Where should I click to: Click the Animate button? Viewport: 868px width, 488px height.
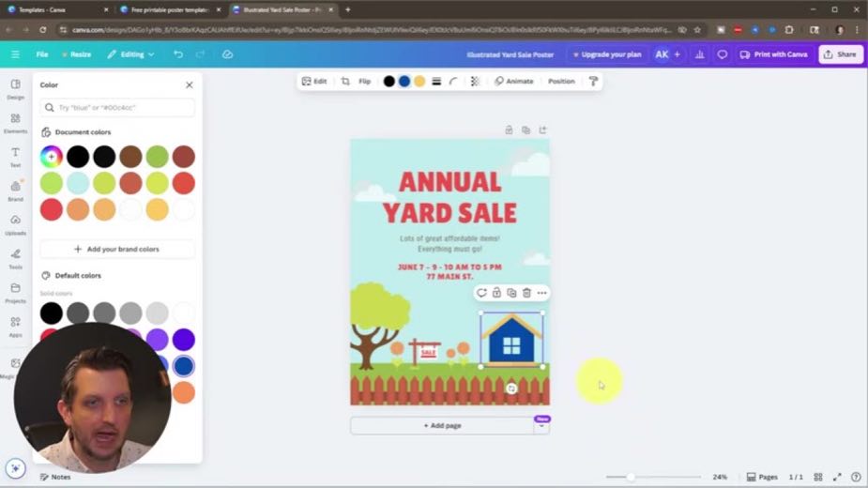pos(513,82)
